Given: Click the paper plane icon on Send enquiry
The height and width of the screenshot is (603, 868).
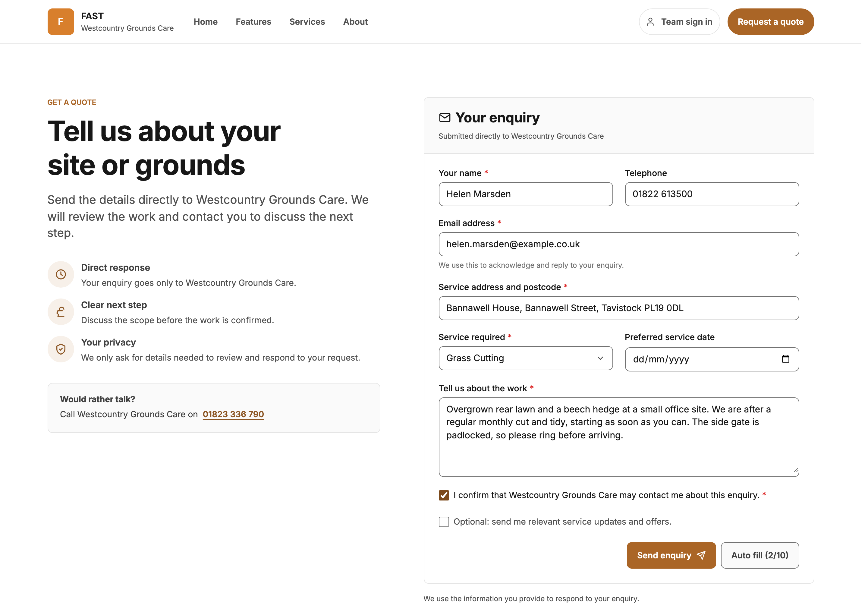Looking at the screenshot, I should (701, 555).
